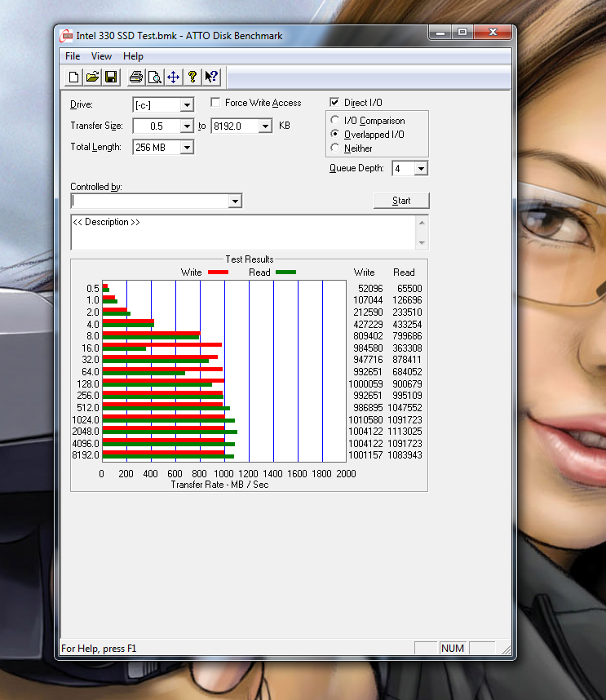The height and width of the screenshot is (700, 606).
Task: Expand the Drive dropdown
Action: [x=187, y=105]
